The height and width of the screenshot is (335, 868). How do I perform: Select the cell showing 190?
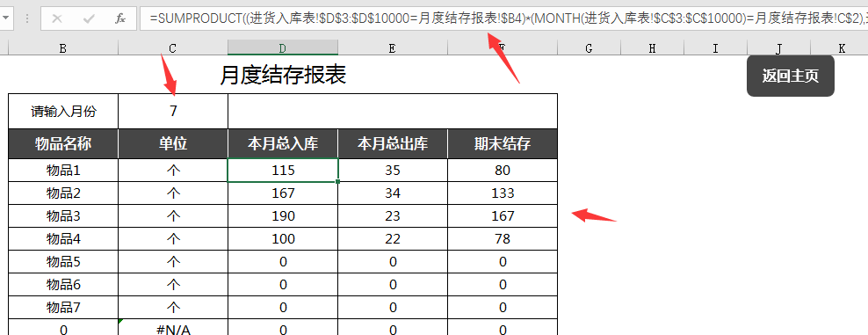pos(283,215)
